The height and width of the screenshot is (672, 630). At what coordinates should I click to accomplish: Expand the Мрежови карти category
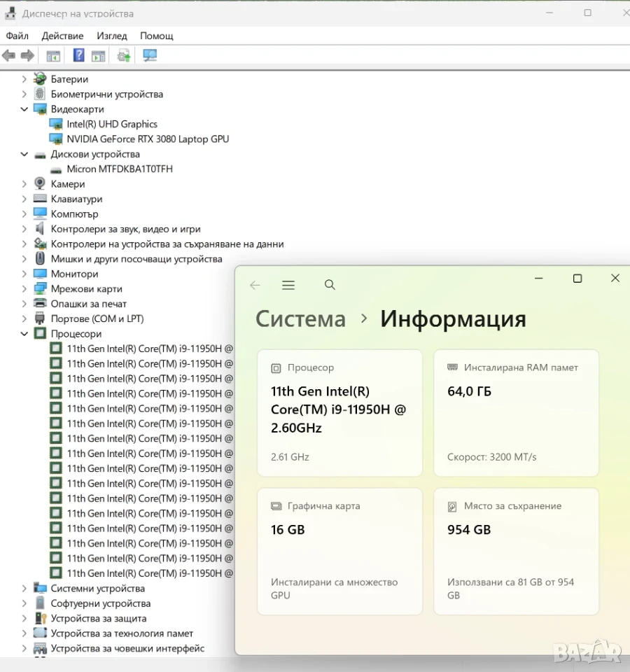pos(24,289)
